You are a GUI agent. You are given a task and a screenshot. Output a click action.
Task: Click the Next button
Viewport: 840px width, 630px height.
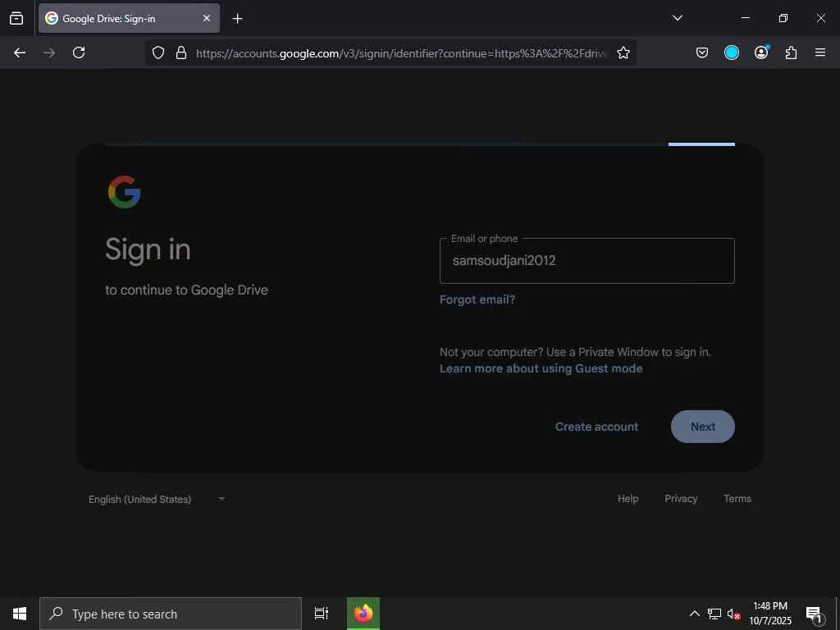pos(702,427)
